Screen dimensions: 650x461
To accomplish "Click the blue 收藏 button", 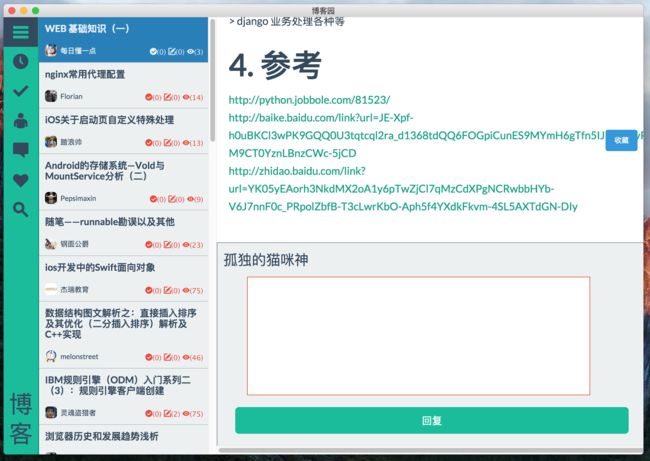I will pyautogui.click(x=621, y=141).
